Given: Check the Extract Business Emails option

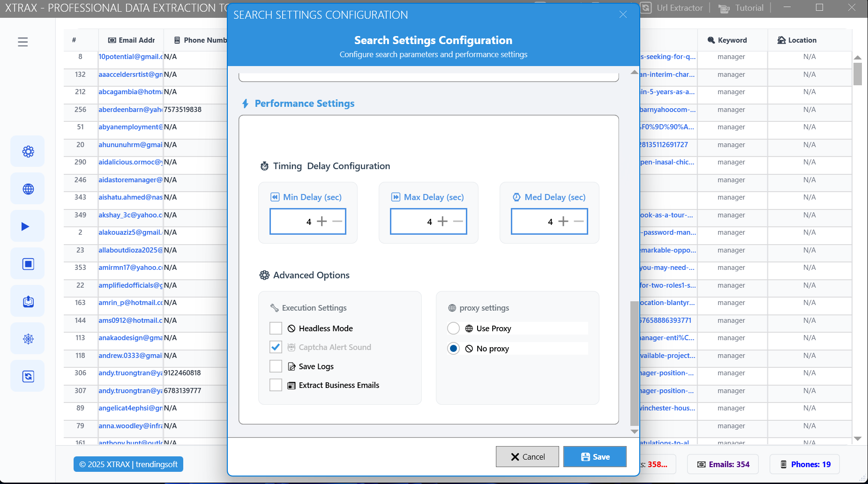Looking at the screenshot, I should pyautogui.click(x=276, y=385).
